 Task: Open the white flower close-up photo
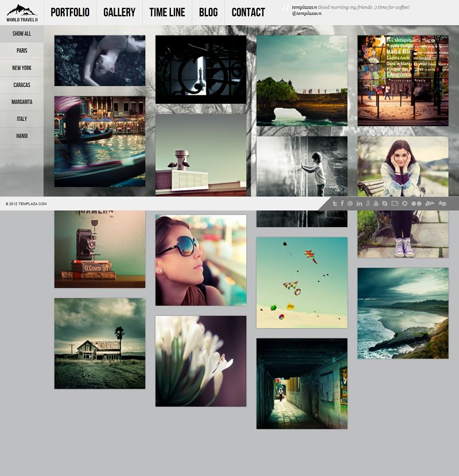click(201, 361)
